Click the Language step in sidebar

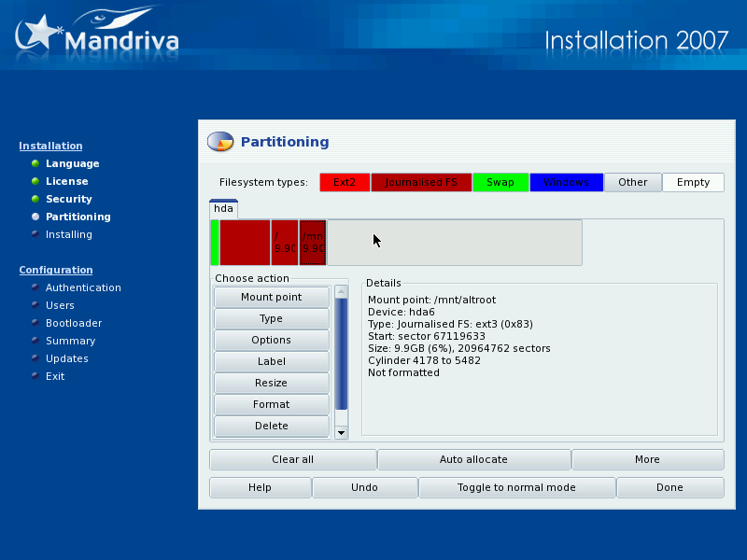point(73,164)
